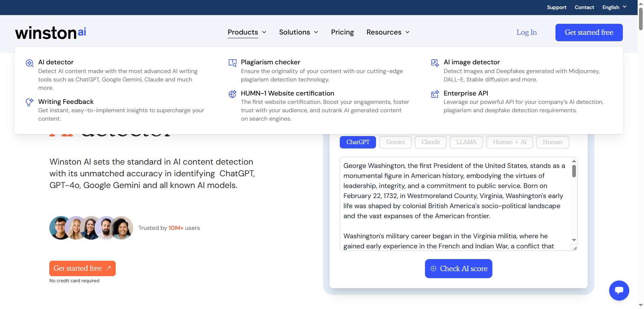Open the Contact link
The image size is (644, 309).
(x=584, y=7)
